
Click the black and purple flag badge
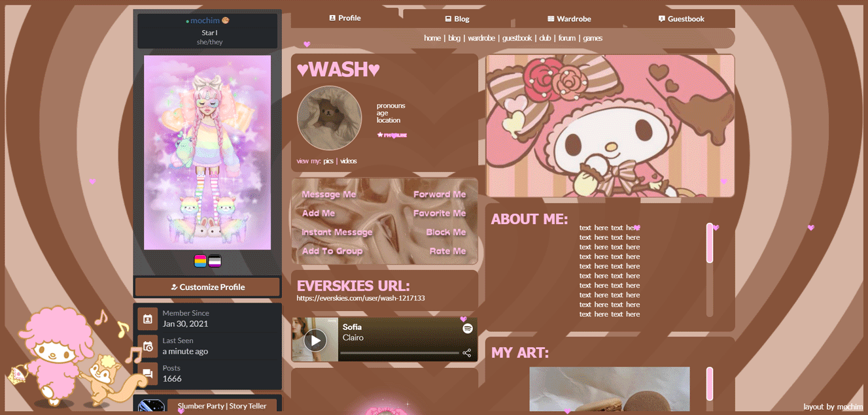click(215, 261)
